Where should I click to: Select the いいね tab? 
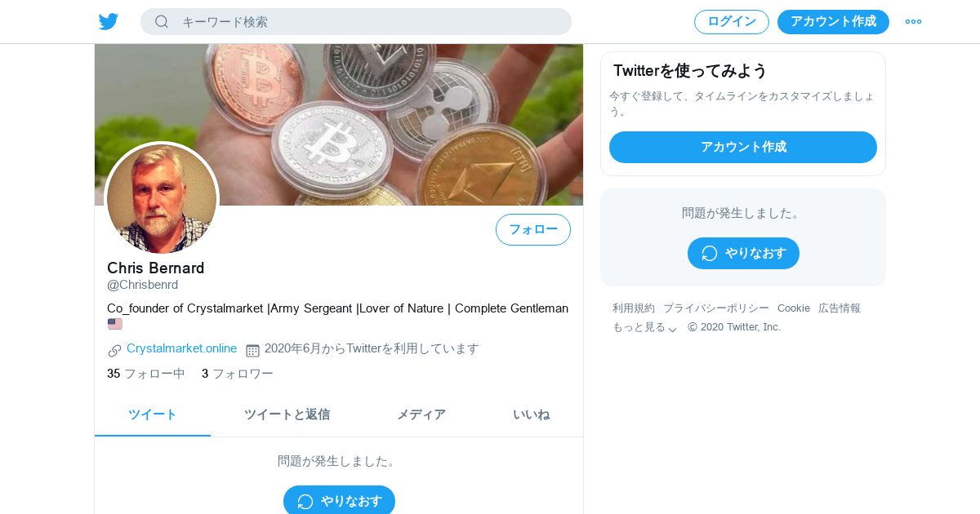[532, 414]
